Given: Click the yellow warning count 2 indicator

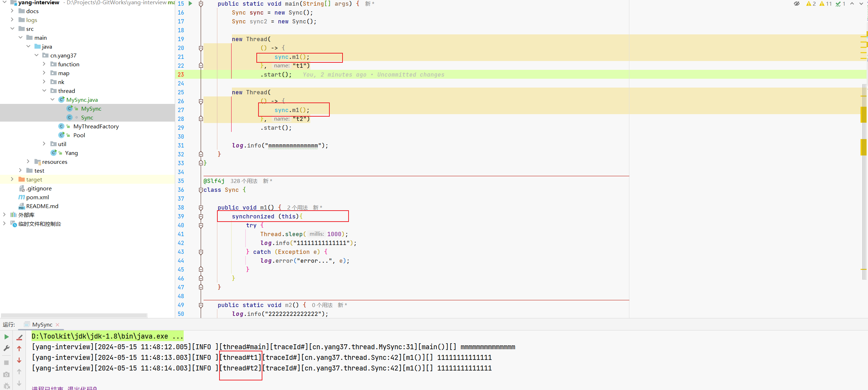Looking at the screenshot, I should coord(811,4).
